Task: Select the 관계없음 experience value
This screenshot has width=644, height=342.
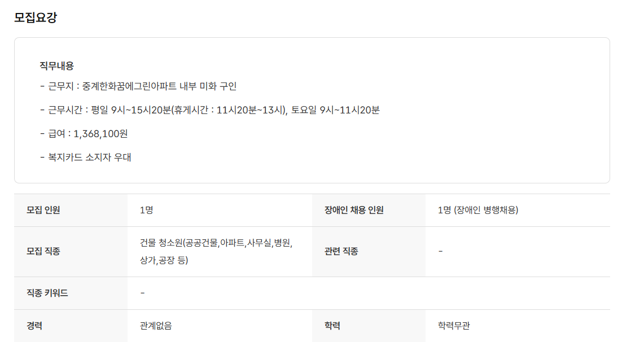Action: tap(156, 326)
